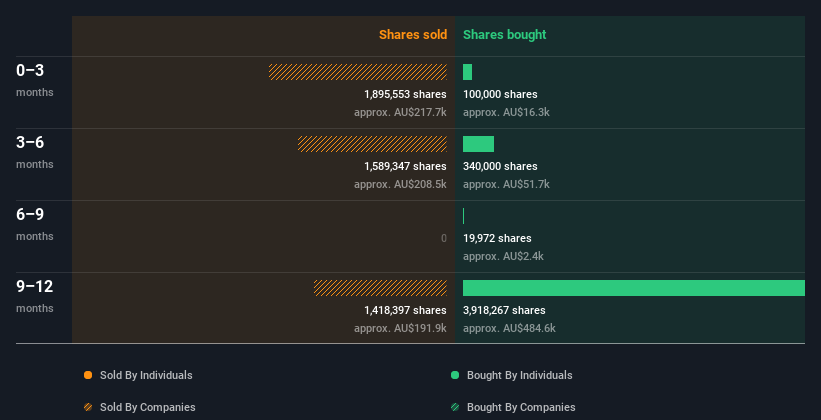The height and width of the screenshot is (420, 821).
Task: Select the 'Sold By Individuals' legend label
Action: point(146,375)
